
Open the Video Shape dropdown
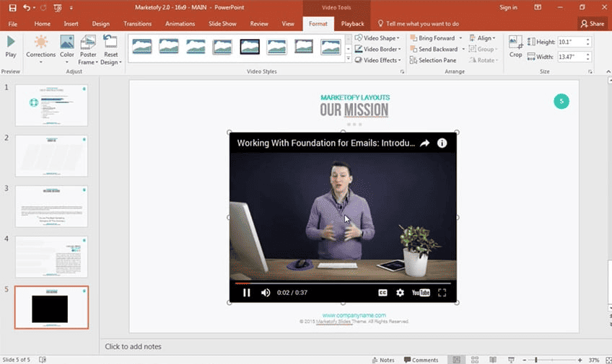pyautogui.click(x=377, y=38)
